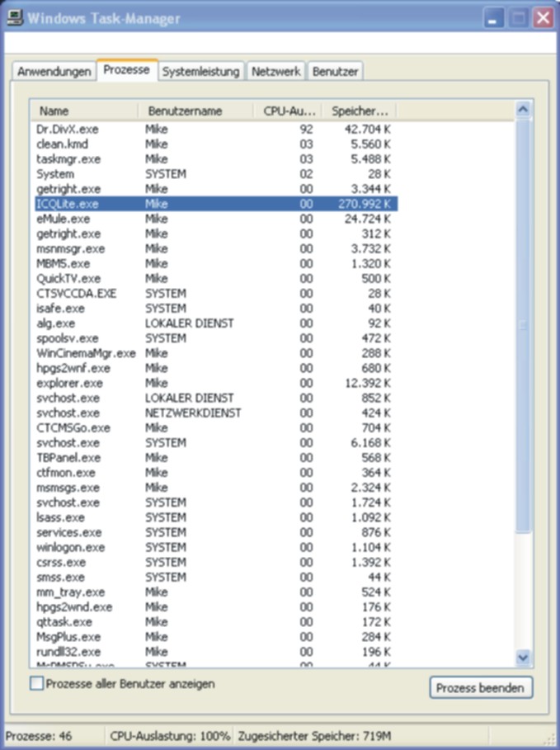560x750 pixels.
Task: Select the Prozesse tab
Action: 127,70
